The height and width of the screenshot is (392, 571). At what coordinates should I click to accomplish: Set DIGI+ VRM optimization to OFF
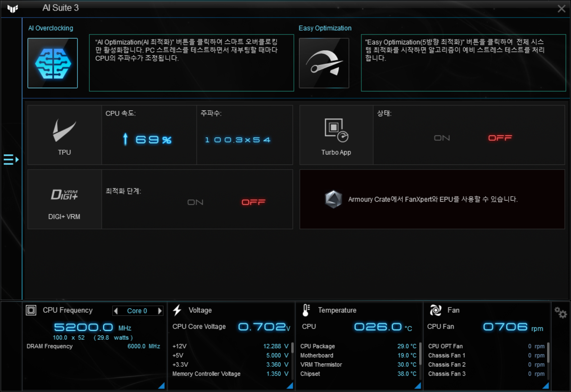tap(253, 202)
